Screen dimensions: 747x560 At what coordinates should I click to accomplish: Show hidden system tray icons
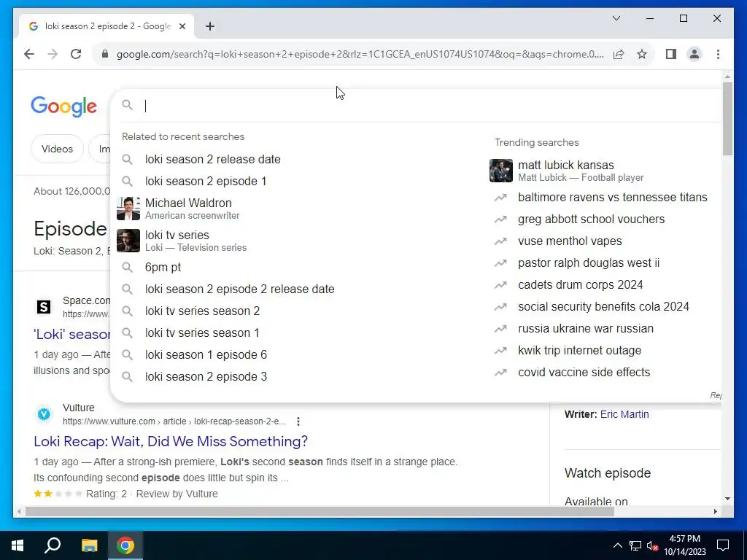click(x=617, y=545)
